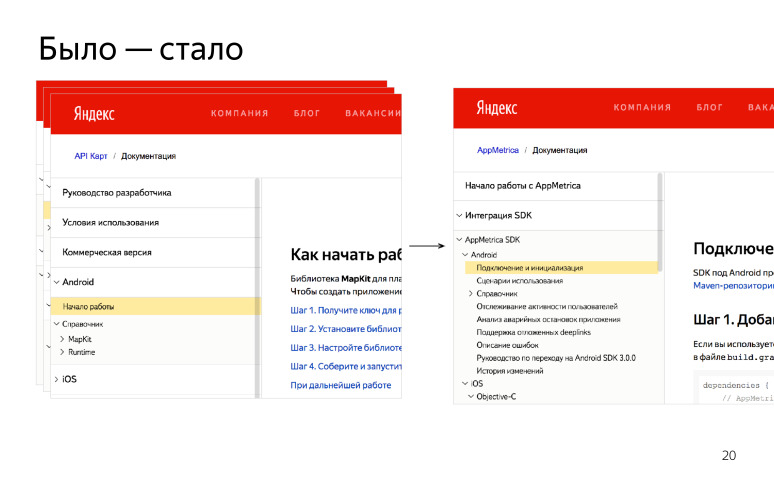
Task: Open link Шаг 2. Установите библиотеку
Action: pyautogui.click(x=346, y=329)
